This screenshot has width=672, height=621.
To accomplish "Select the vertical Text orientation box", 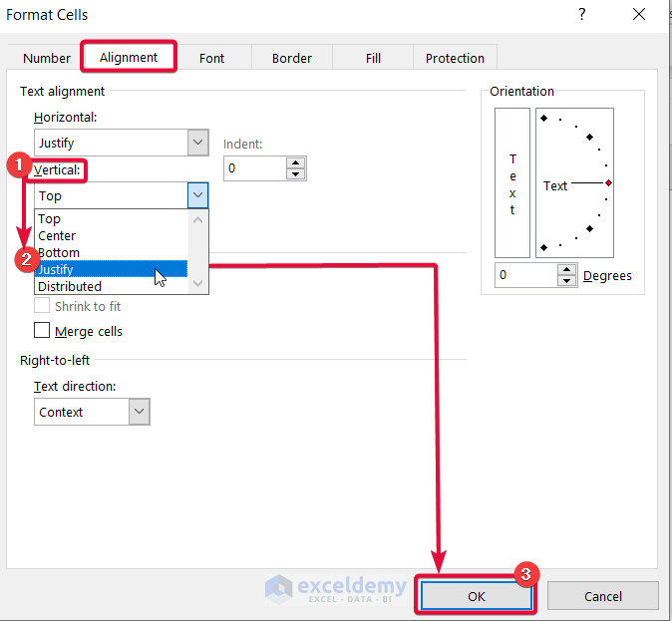I will 512,182.
